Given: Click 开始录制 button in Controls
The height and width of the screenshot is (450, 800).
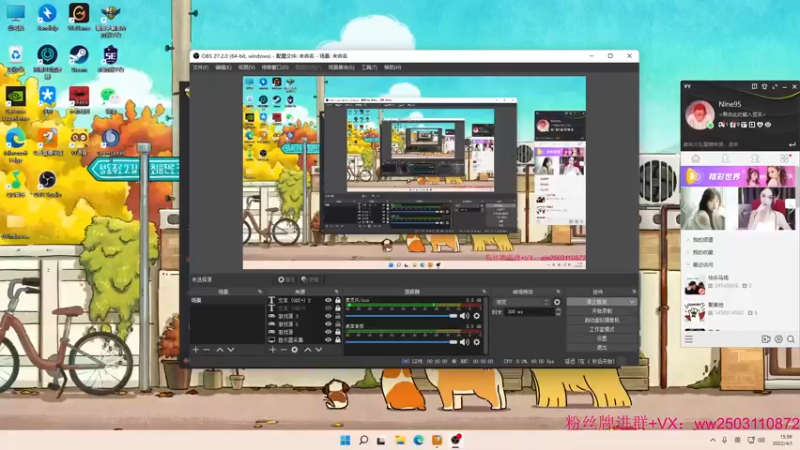Looking at the screenshot, I should point(602,311).
